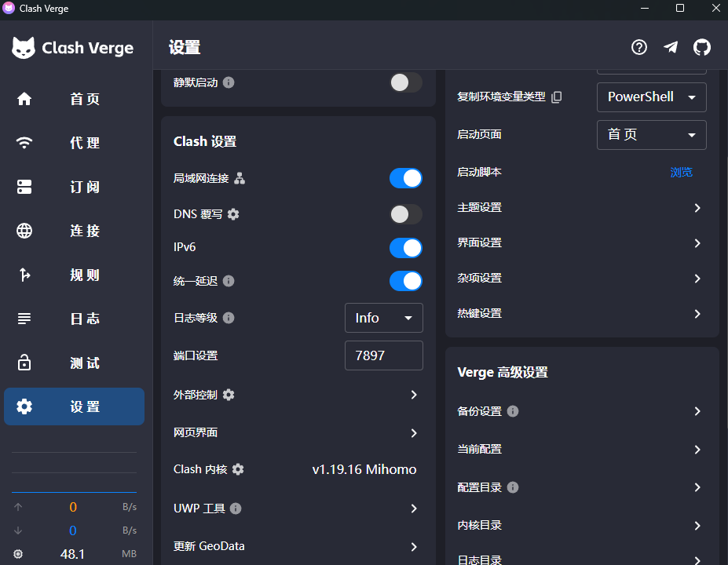This screenshot has width=728, height=565.
Task: Click the Clash Verge cat logo
Action: pyautogui.click(x=24, y=47)
